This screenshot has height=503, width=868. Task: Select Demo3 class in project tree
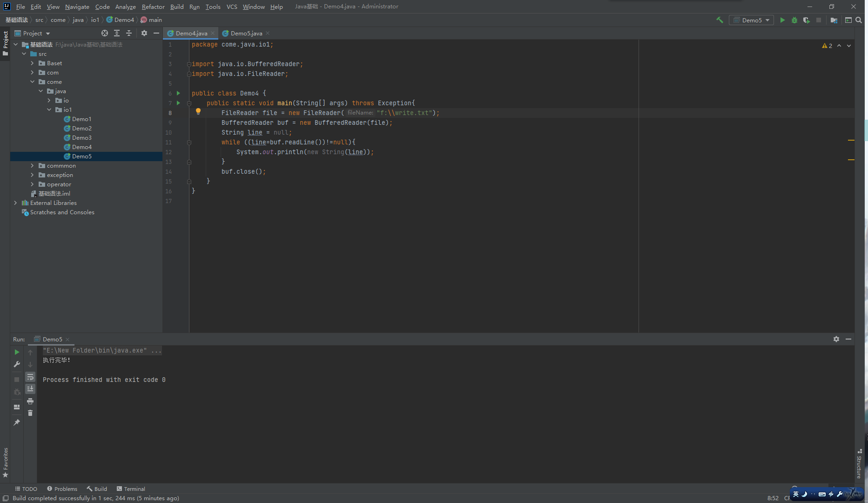81,138
